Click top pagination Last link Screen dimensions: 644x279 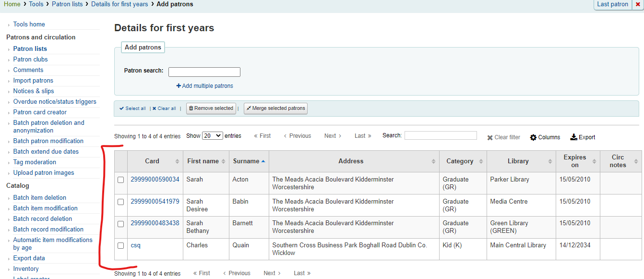[x=363, y=136]
